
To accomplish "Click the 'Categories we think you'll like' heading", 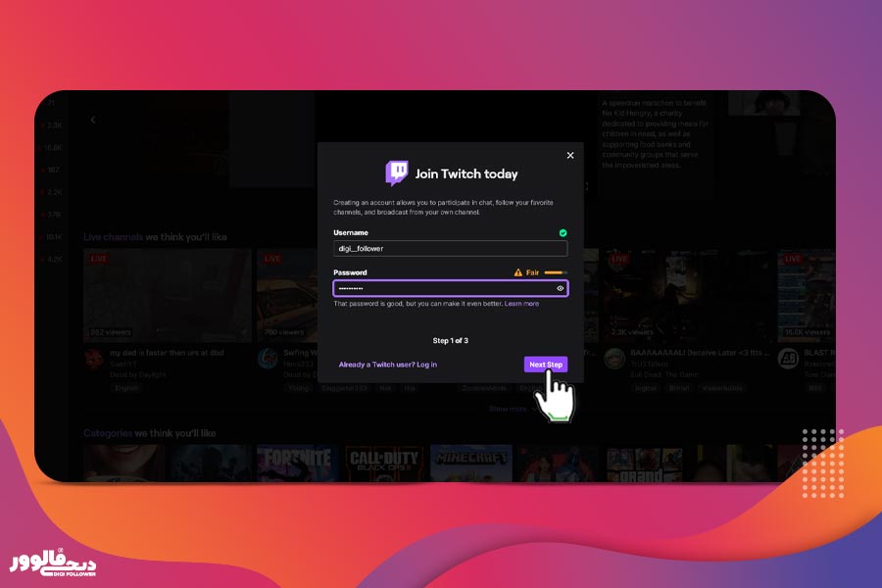I will (150, 433).
